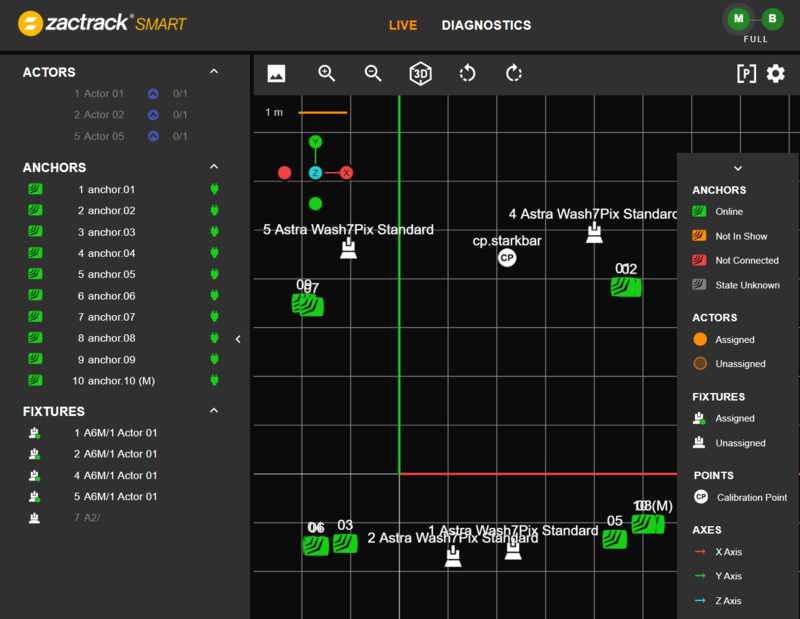This screenshot has height=619, width=800.
Task: Zoom out of the map
Action: click(x=373, y=73)
